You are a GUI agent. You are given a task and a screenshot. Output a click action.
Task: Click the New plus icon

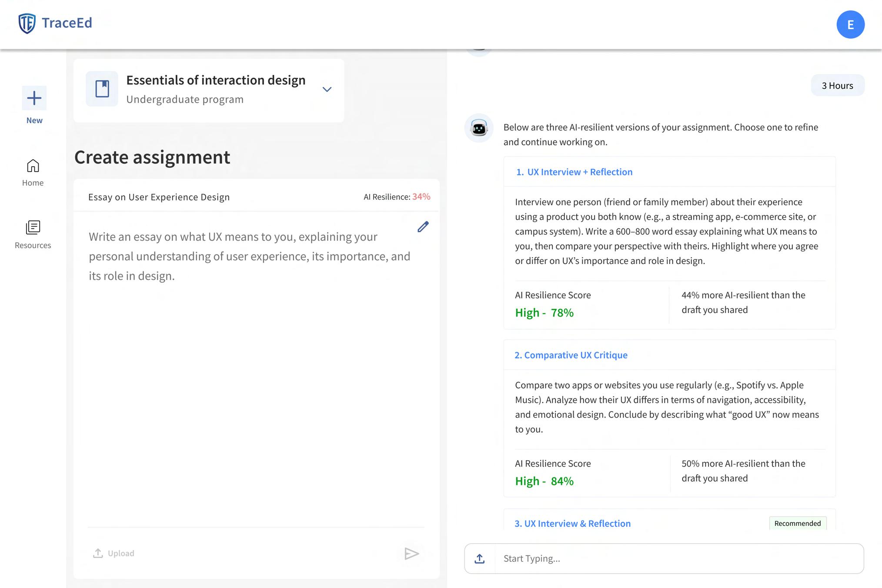pyautogui.click(x=34, y=98)
